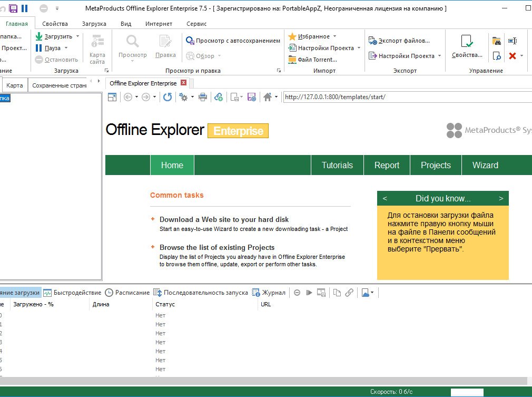The image size is (532, 397).
Task: Open Свойства... in Управление group
Action: (x=467, y=46)
